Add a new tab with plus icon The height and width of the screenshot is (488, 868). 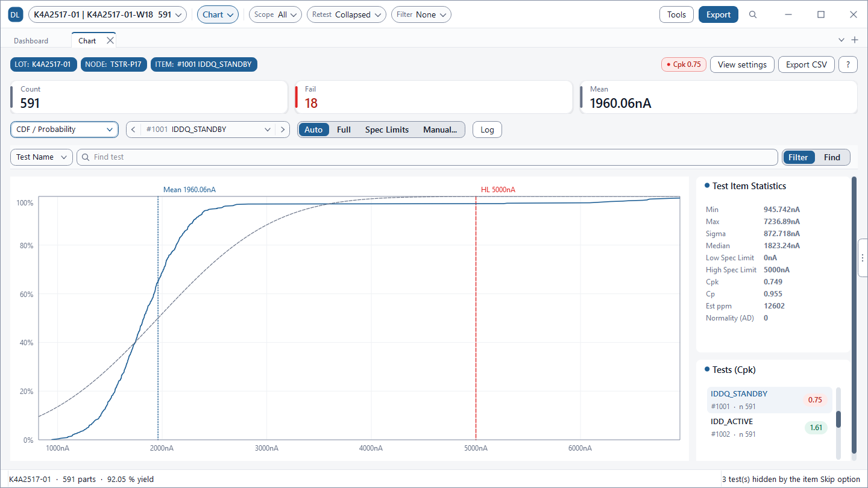[854, 40]
